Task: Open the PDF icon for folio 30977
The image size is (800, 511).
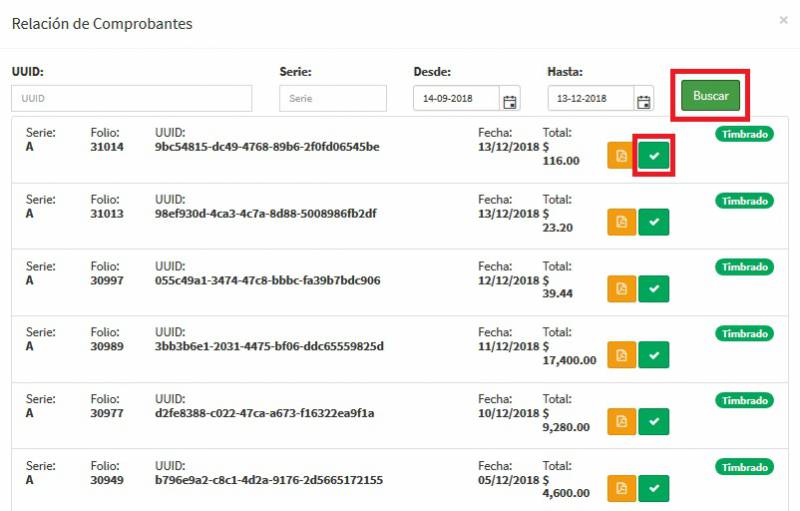Action: click(x=621, y=422)
